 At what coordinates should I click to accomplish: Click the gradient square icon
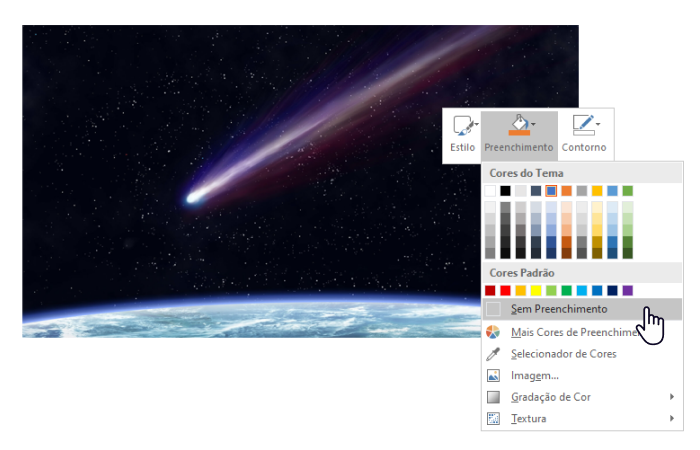(493, 397)
